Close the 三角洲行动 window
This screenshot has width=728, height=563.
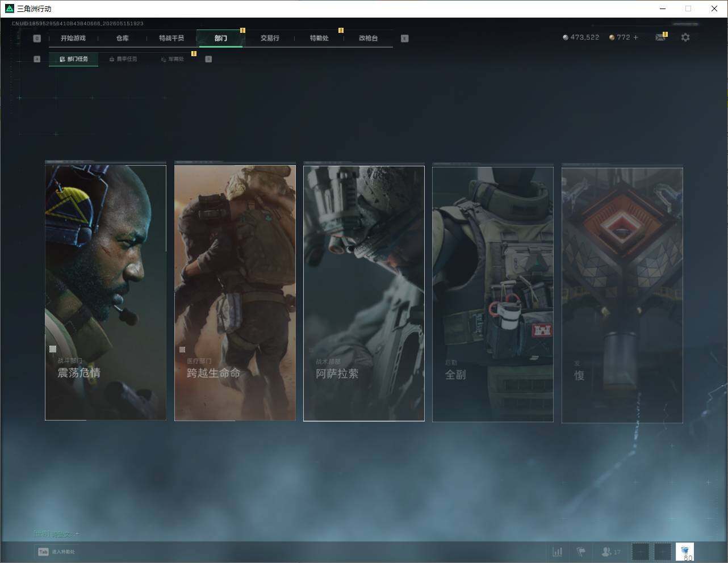coord(714,9)
